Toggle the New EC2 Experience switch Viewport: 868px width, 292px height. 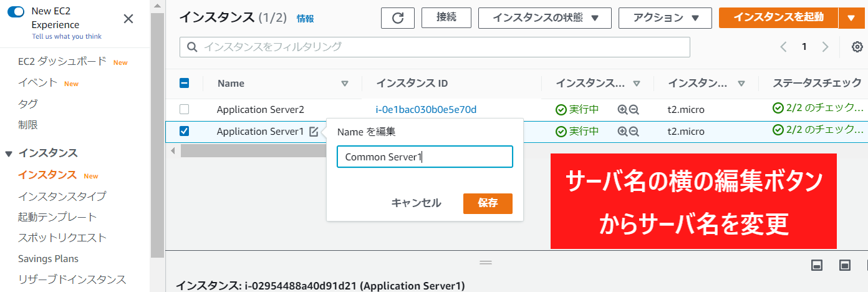coord(16,12)
